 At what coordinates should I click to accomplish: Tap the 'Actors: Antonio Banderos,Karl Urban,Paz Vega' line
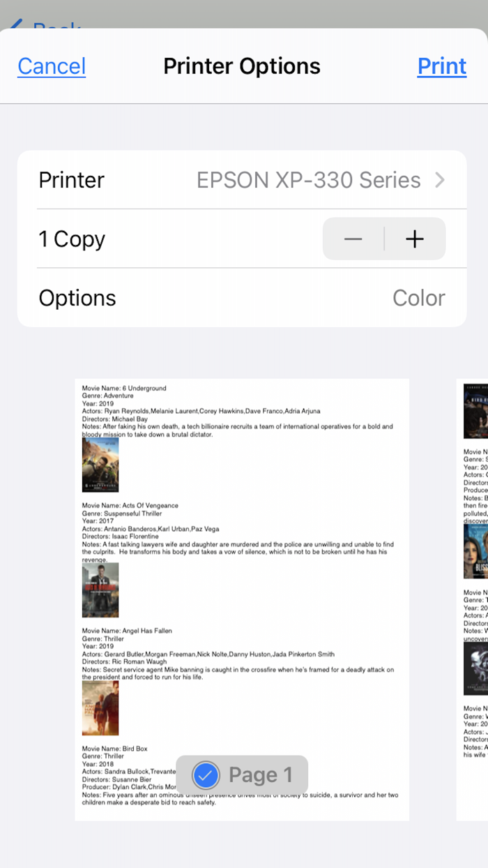coord(151,529)
